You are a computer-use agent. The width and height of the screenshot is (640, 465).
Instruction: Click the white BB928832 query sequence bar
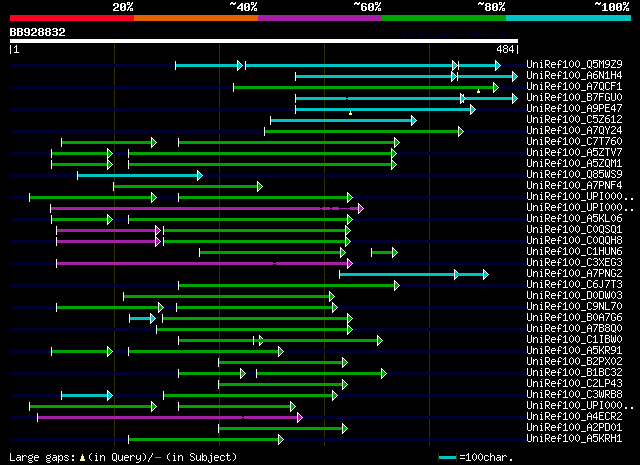pyautogui.click(x=264, y=41)
